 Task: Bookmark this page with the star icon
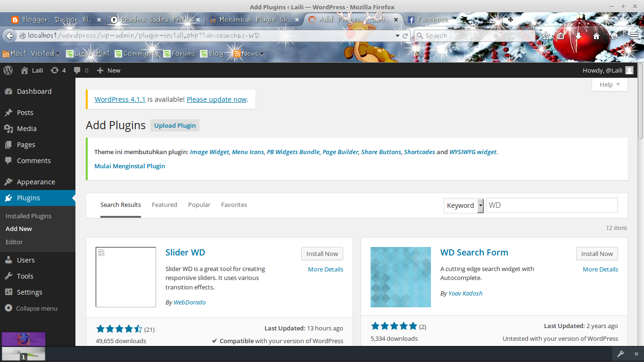546,36
